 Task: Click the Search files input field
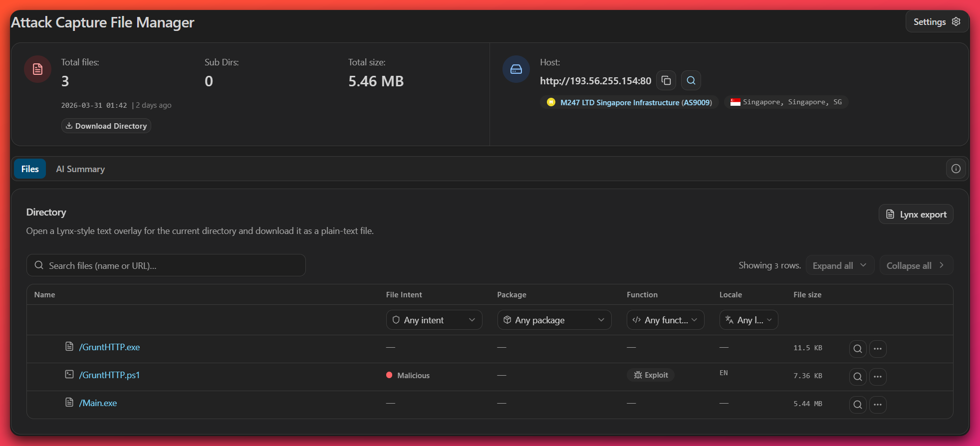point(166,265)
